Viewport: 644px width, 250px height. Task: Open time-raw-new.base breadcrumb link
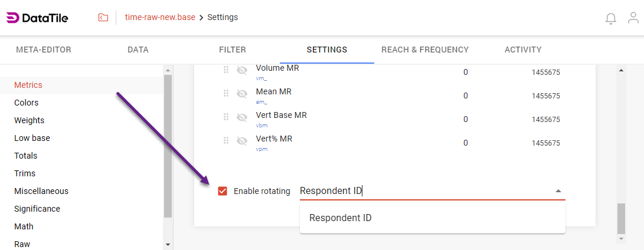click(160, 17)
